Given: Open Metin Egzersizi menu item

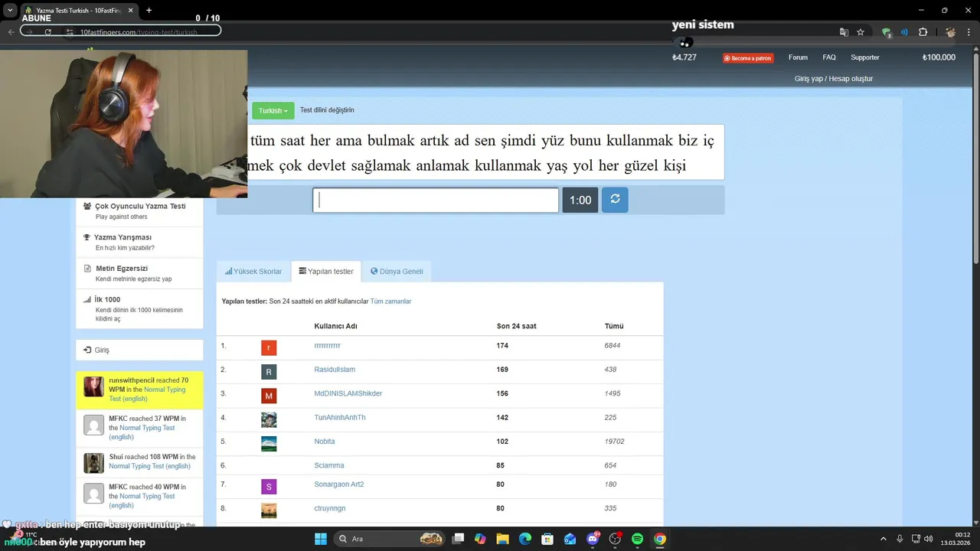Looking at the screenshot, I should tap(139, 273).
